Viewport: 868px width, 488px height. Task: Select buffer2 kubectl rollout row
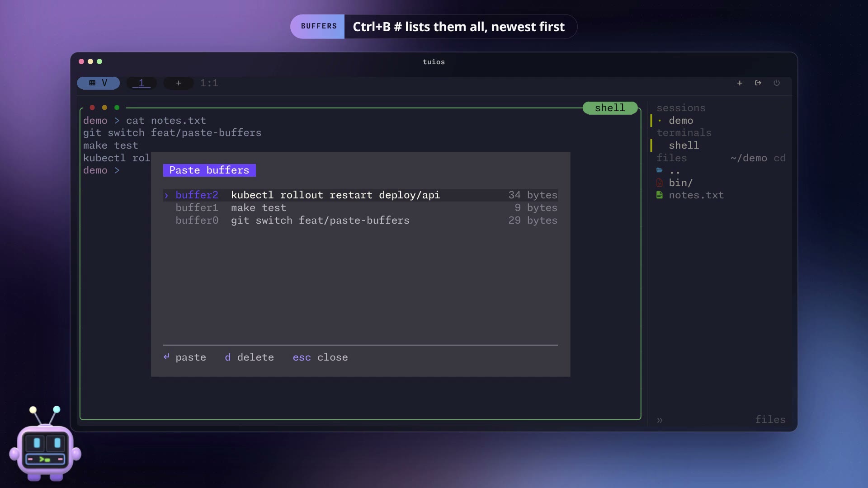coord(360,195)
